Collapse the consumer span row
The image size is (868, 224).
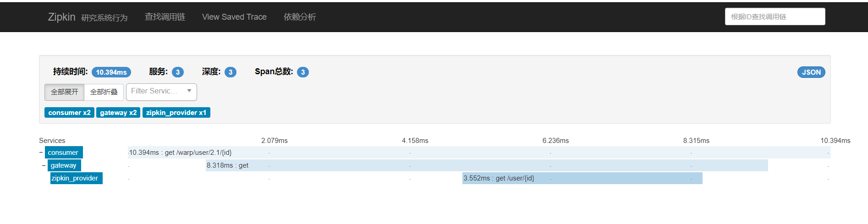[x=41, y=153]
